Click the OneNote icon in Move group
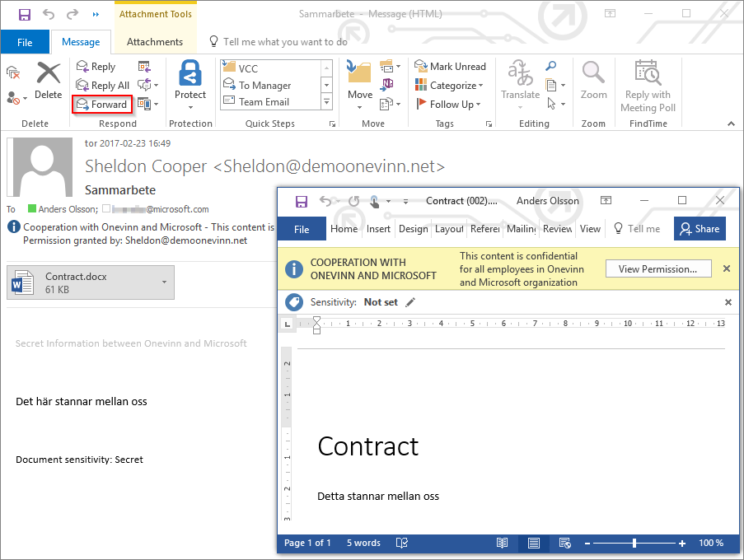Viewport: 744px width, 560px height. (386, 86)
